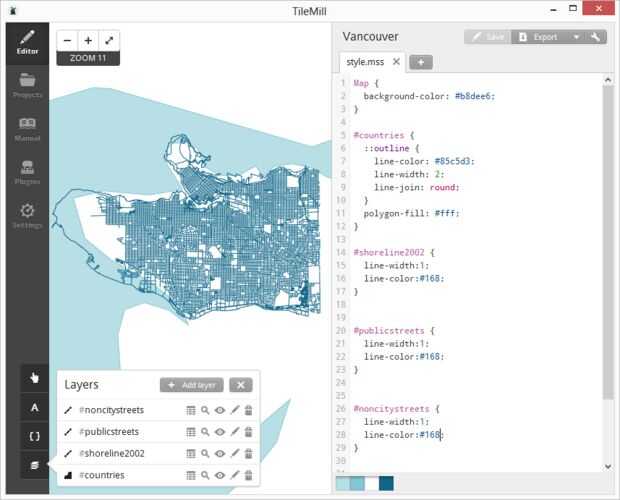
Task: Edit the #publicstreets layer
Action: coord(235,432)
